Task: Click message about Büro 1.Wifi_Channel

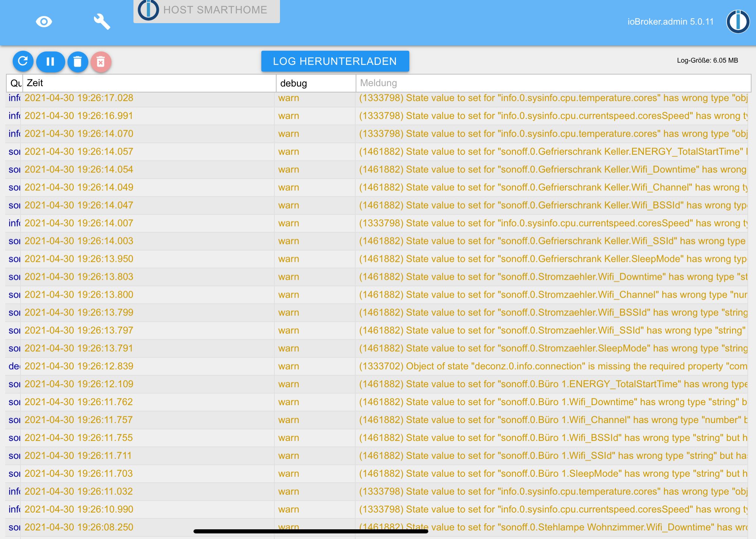Action: (553, 420)
